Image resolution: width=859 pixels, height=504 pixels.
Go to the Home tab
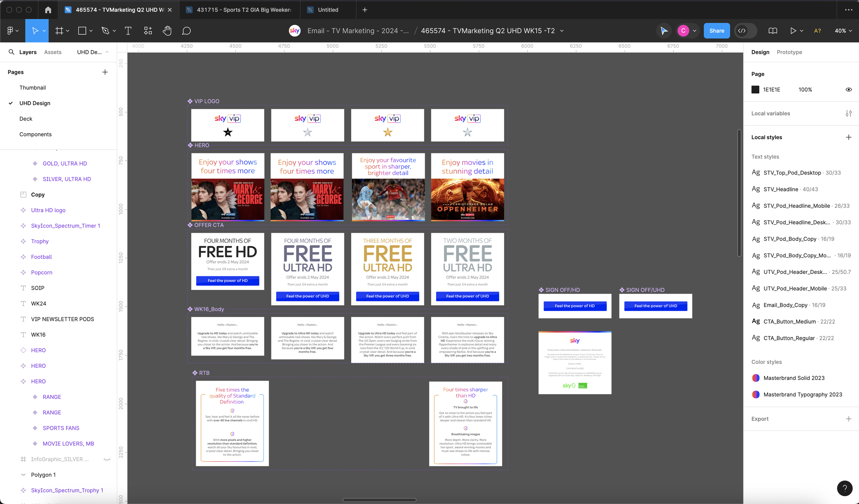tap(48, 10)
